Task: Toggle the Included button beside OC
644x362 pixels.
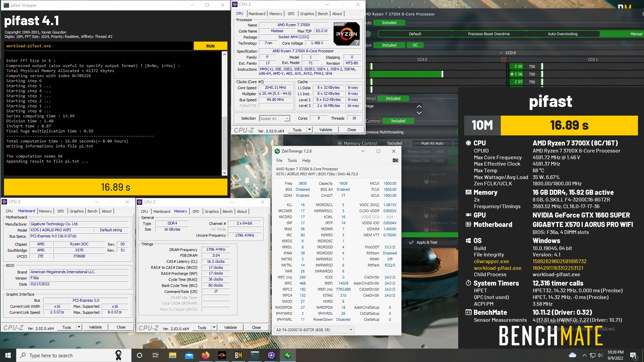Action: click(x=389, y=45)
